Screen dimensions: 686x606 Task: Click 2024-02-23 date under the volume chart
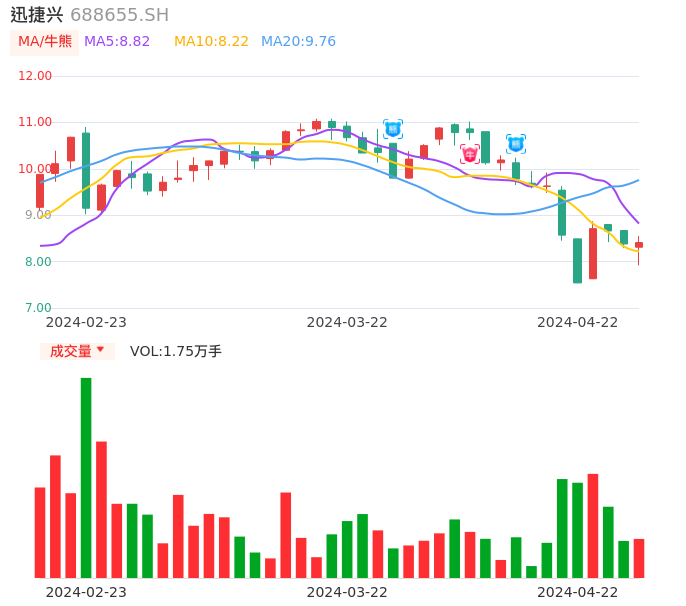(x=86, y=592)
